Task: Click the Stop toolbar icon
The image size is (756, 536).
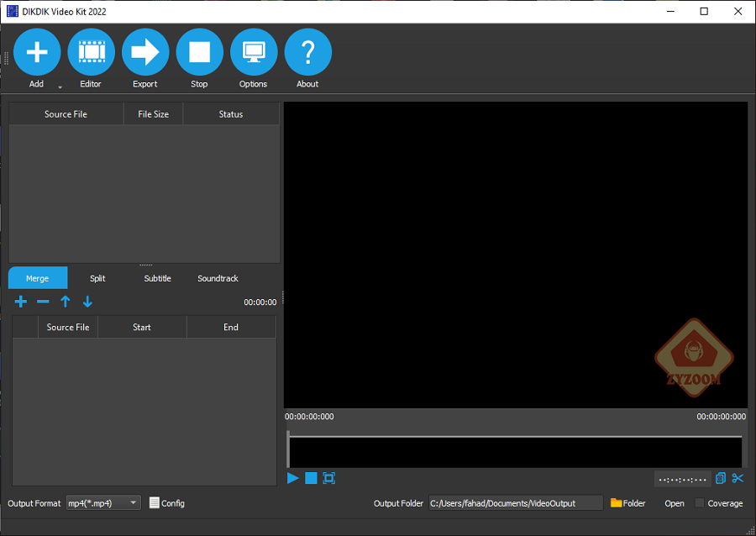Action: (x=200, y=52)
